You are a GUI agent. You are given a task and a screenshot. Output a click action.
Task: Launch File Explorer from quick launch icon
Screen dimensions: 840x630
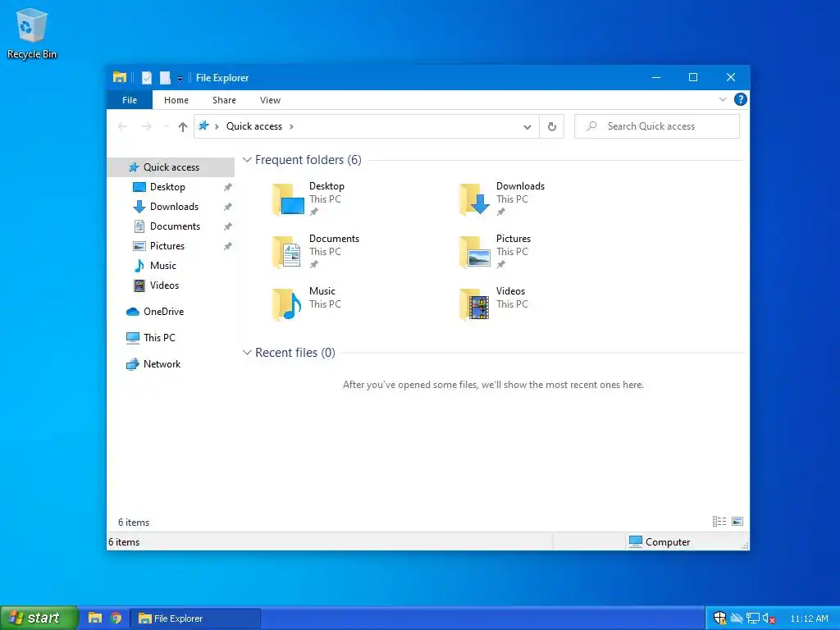[95, 618]
